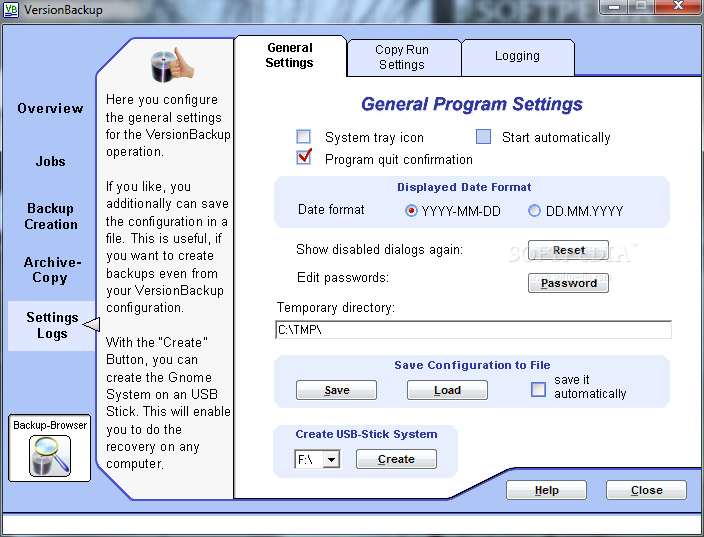Enable save it automatically checkbox
The image size is (704, 537).
click(538, 389)
